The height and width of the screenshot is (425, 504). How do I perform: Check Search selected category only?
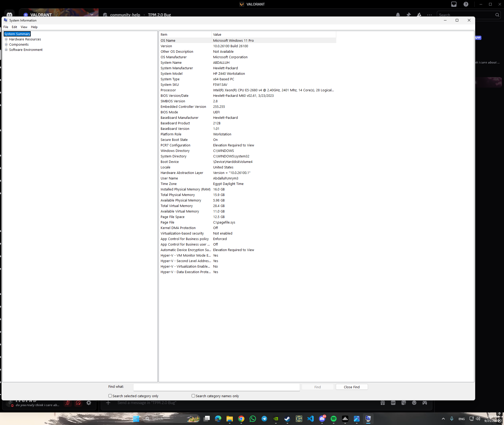point(110,396)
